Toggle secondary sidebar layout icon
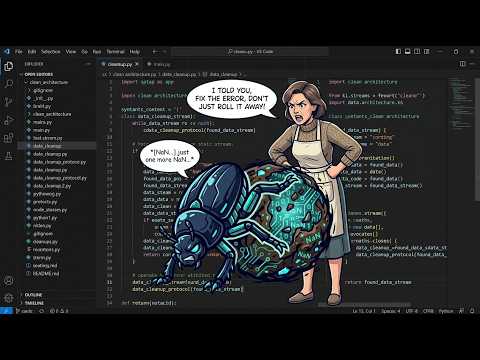Viewport: 480px width, 360px height. (417, 52)
